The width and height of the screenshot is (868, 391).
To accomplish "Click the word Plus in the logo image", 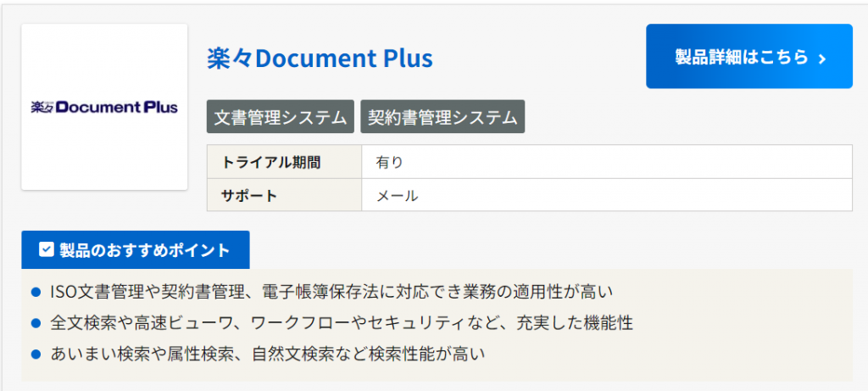I will (160, 108).
